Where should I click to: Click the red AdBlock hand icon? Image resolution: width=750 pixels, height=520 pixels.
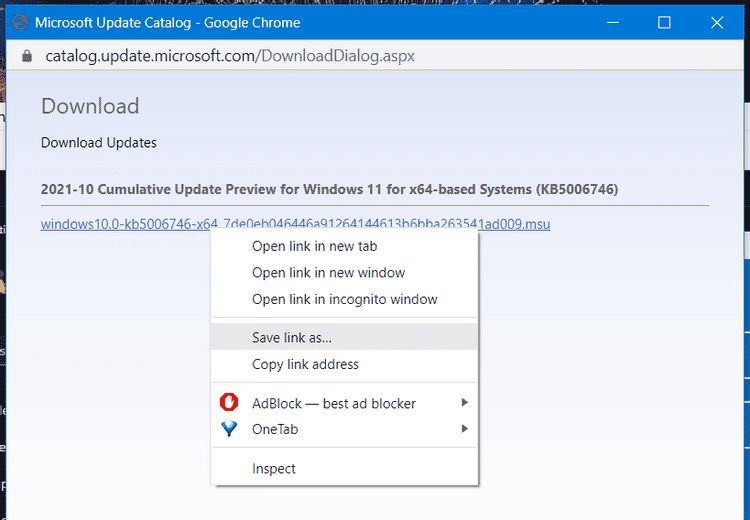tap(229, 402)
